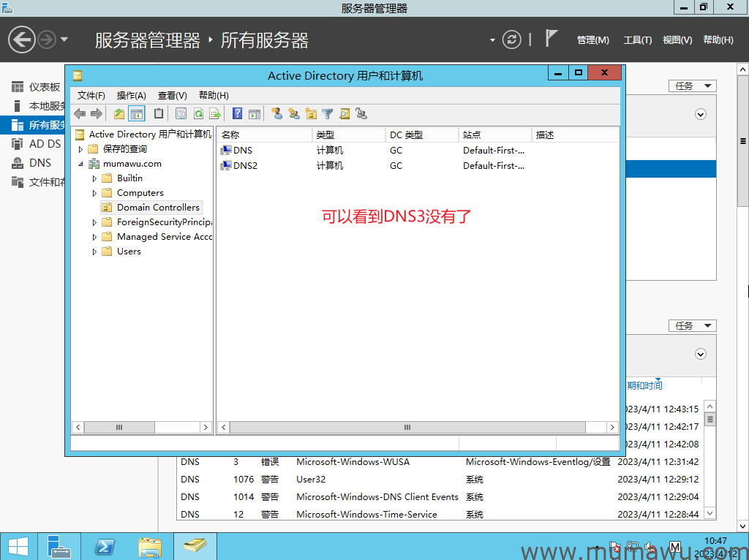This screenshot has height=560, width=749.
Task: Click the Export List toolbar icon
Action: point(215,113)
